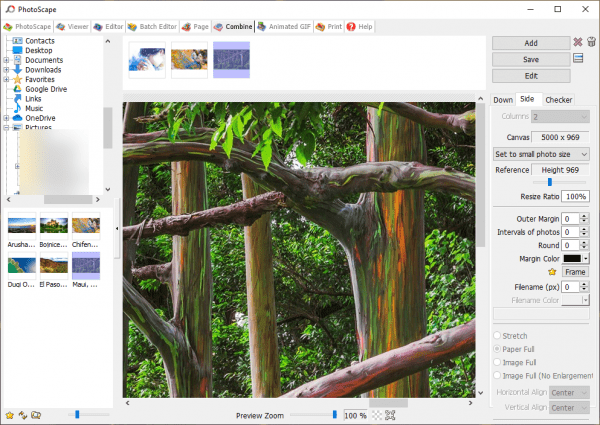Click the trash bin clear all icon

[x=591, y=42]
